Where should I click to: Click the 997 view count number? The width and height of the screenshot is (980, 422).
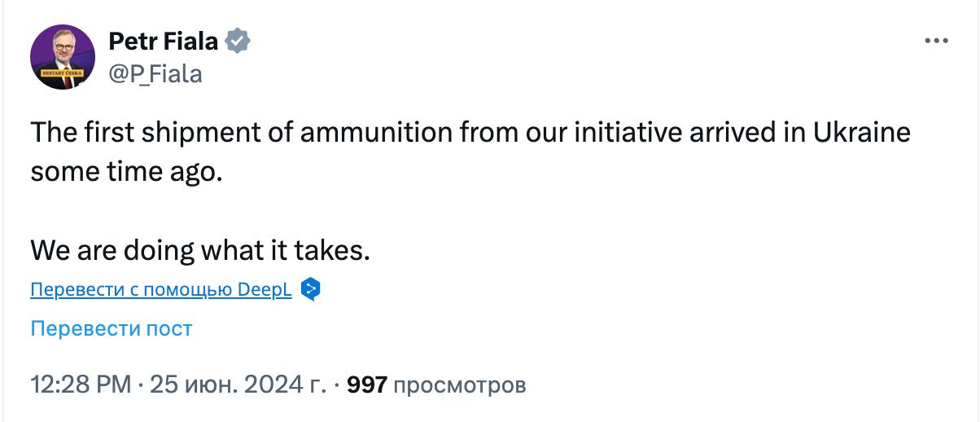(x=366, y=384)
